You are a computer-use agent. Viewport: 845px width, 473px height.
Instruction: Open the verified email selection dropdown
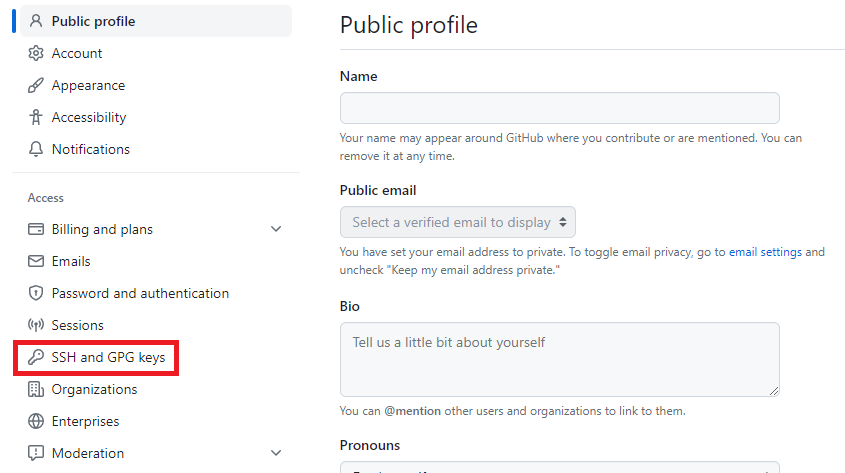(x=458, y=222)
